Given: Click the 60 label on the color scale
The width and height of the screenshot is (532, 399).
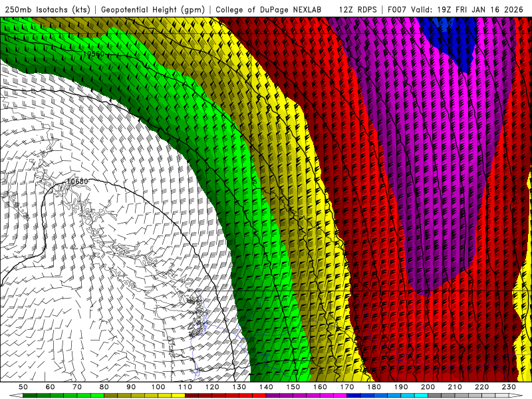Looking at the screenshot, I should point(50,387).
